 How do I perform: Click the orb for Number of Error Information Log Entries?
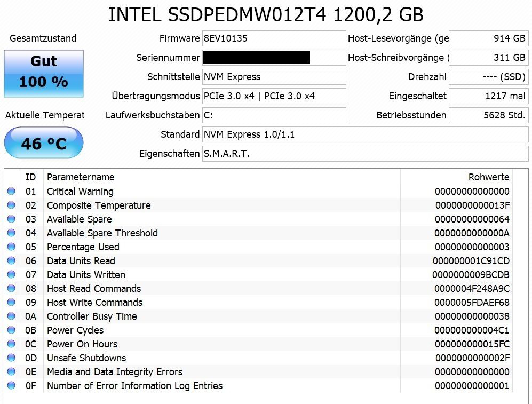pos(11,386)
